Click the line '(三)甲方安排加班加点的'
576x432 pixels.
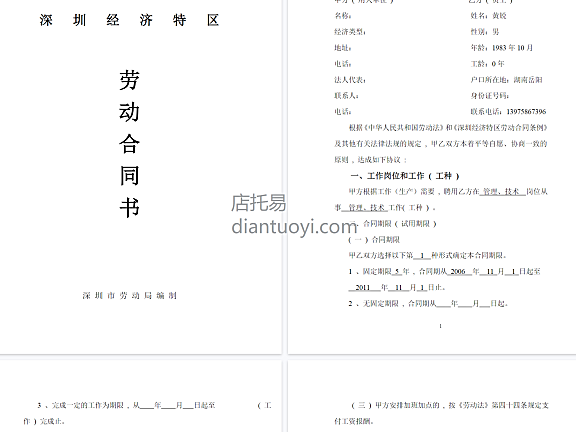[450, 405]
